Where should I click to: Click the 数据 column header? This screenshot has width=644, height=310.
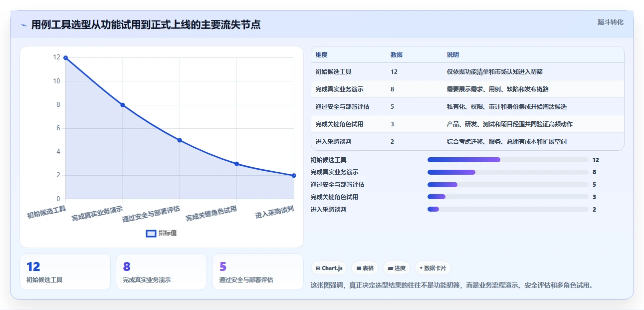pyautogui.click(x=397, y=55)
